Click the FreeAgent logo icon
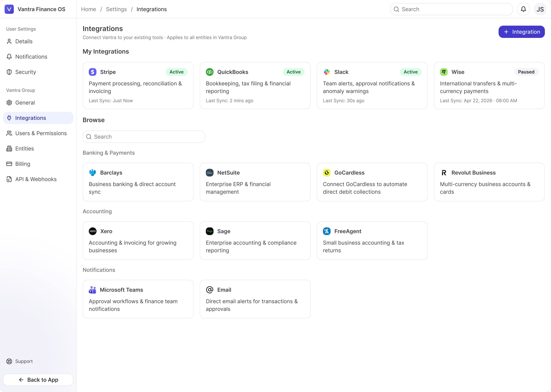 (x=327, y=231)
